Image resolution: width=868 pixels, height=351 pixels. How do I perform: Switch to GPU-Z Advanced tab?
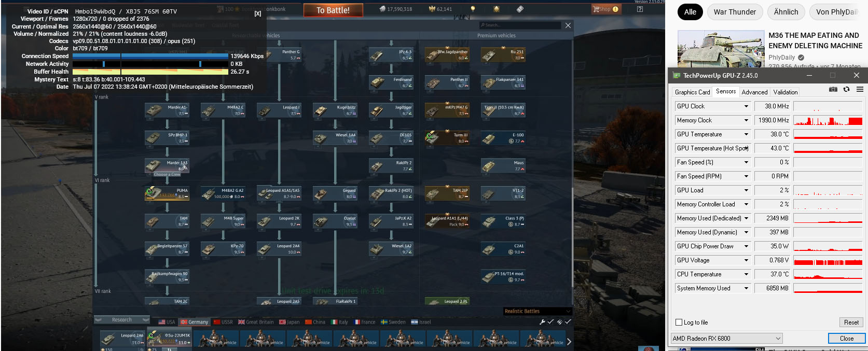click(754, 92)
